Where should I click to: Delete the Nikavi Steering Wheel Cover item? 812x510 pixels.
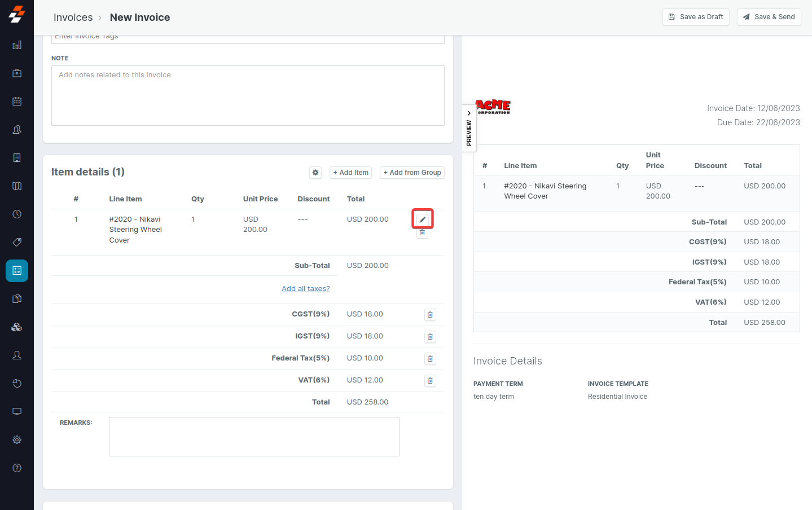click(x=422, y=233)
